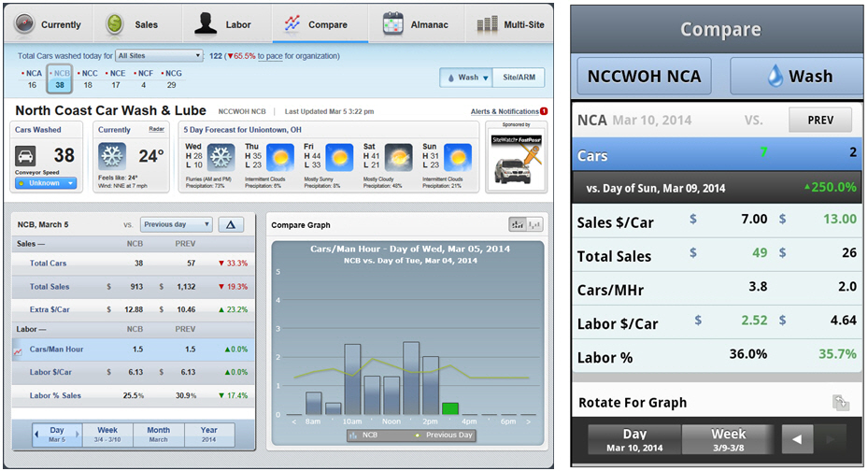Open the Currently tab
This screenshot has height=471, width=868.
pos(49,23)
